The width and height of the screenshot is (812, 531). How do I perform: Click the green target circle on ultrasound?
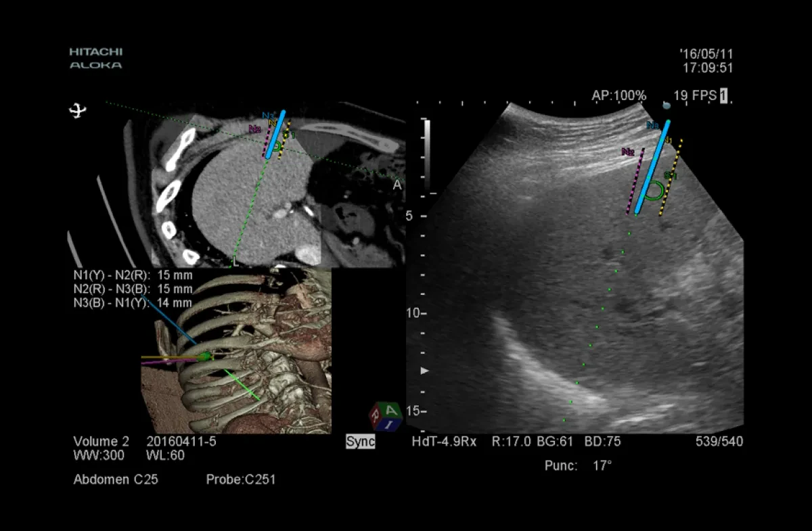coord(653,192)
